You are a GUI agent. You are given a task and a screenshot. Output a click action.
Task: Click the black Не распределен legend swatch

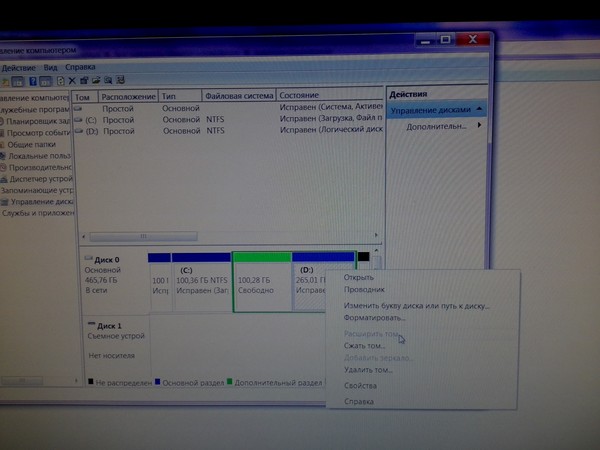pos(91,381)
